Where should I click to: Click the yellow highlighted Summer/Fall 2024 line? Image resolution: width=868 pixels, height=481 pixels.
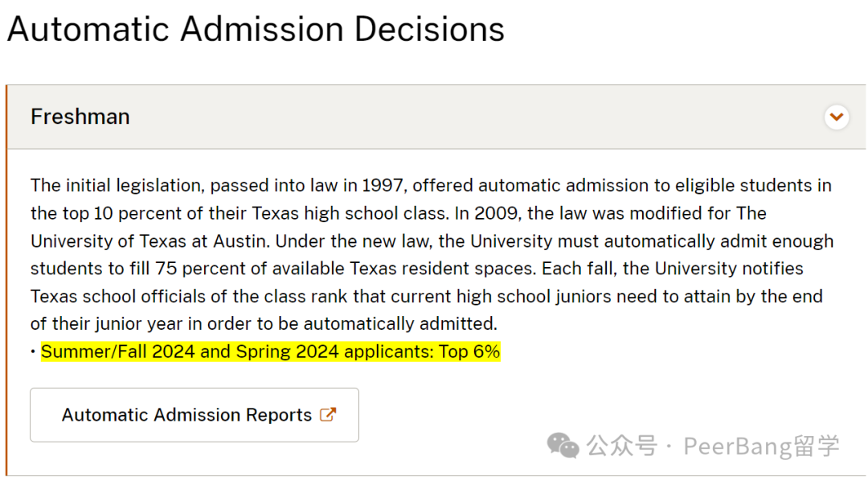271,351
